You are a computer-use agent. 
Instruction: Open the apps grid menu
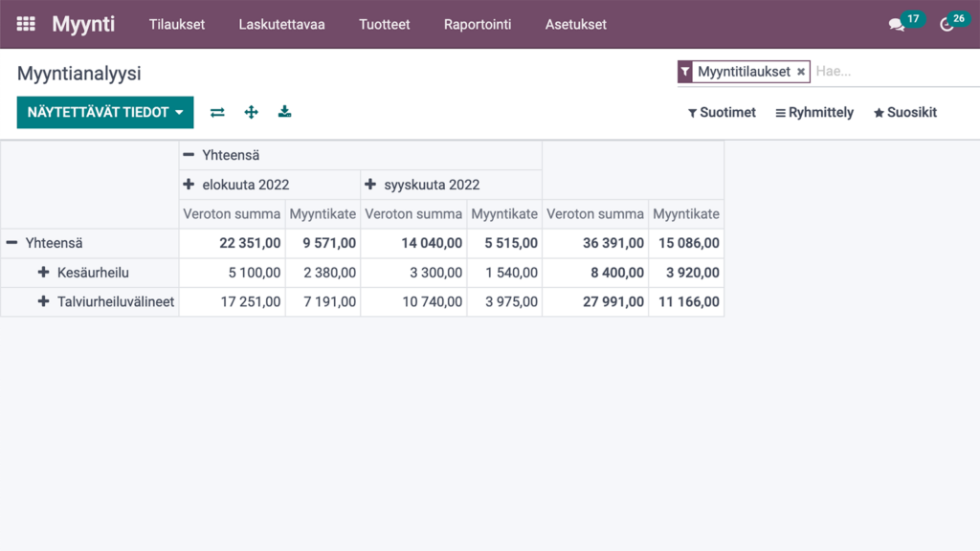pyautogui.click(x=25, y=23)
